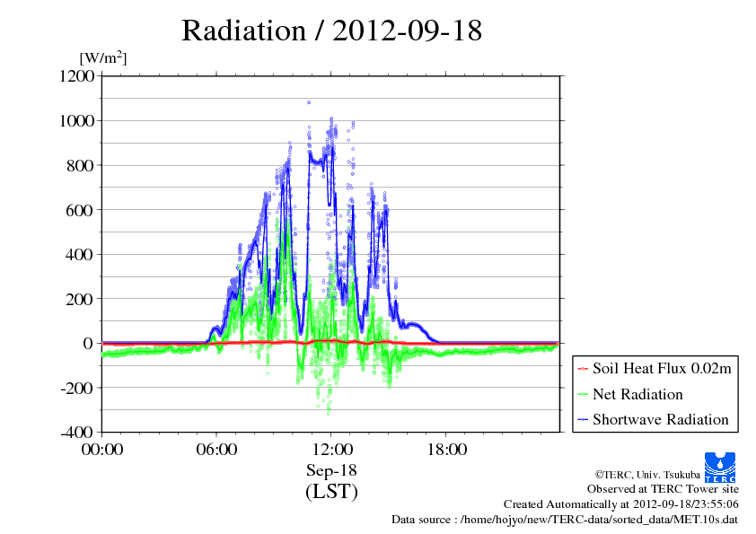Click the chart title 'Radiation / 2012-09-18'
This screenshot has width=756, height=534.
[331, 31]
